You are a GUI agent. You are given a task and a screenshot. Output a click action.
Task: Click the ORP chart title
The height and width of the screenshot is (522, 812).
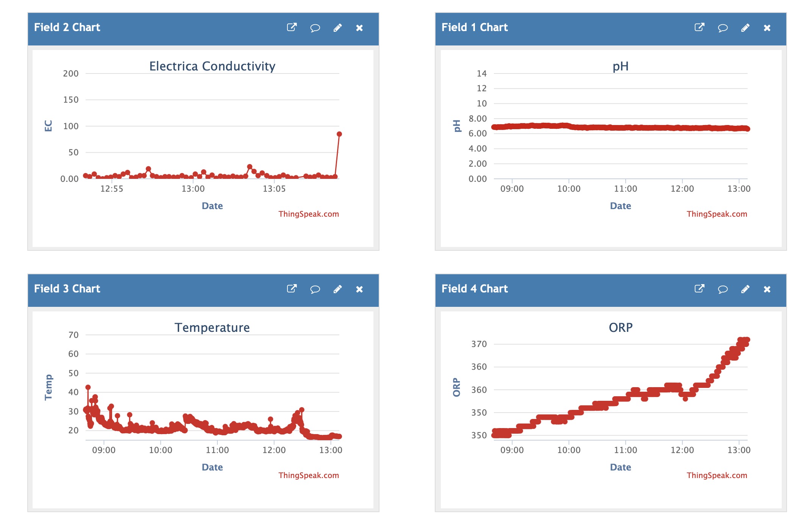(x=621, y=328)
